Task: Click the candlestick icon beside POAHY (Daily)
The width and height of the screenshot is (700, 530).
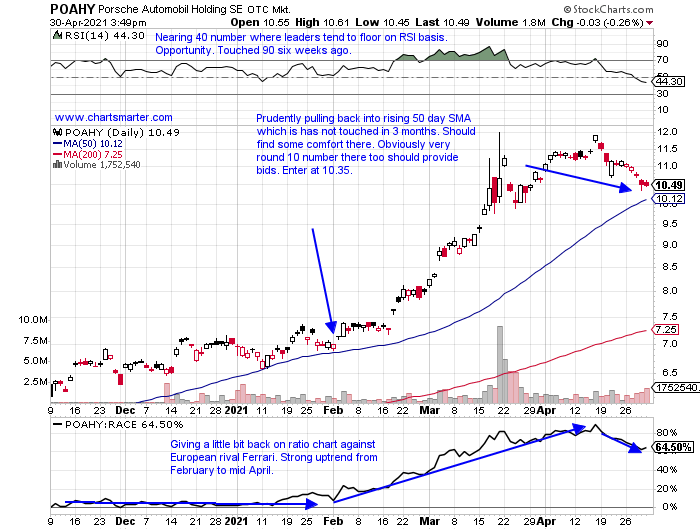Action: point(58,132)
